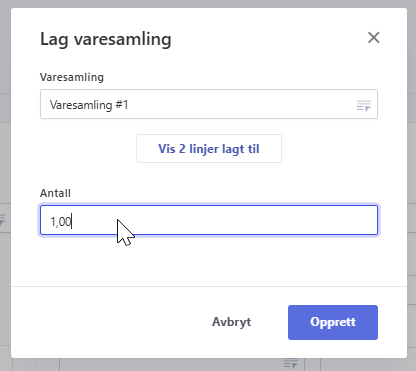Click the Lag varesamling dialog title
Screen dimensions: 416x371
pos(106,39)
